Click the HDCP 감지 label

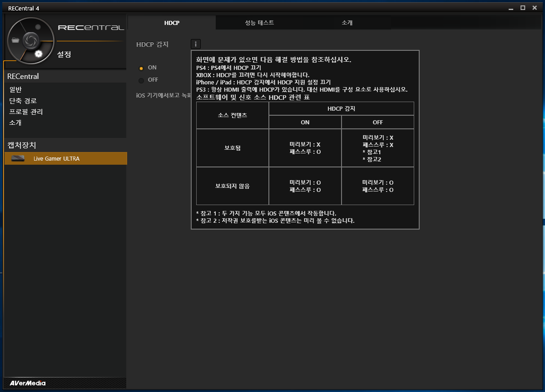152,44
